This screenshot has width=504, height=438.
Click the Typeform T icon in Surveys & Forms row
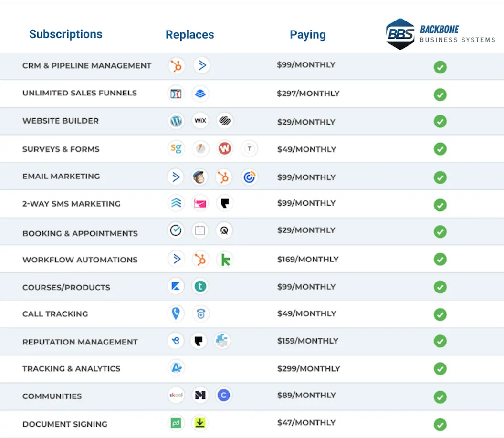click(x=250, y=148)
